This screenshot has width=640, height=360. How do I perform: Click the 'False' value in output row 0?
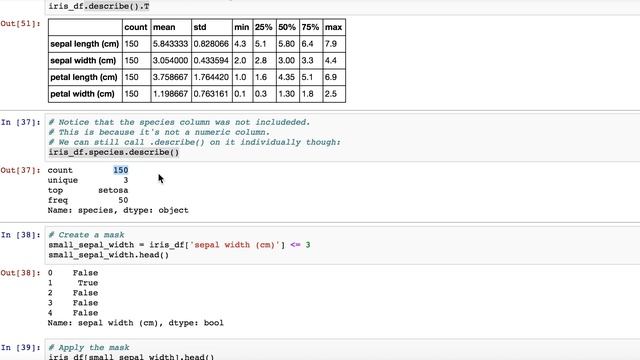click(85, 273)
